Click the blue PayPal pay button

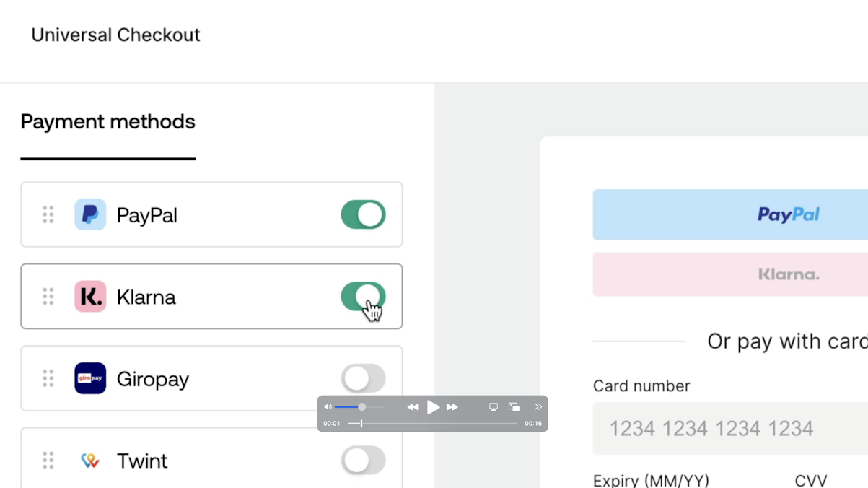pos(730,214)
